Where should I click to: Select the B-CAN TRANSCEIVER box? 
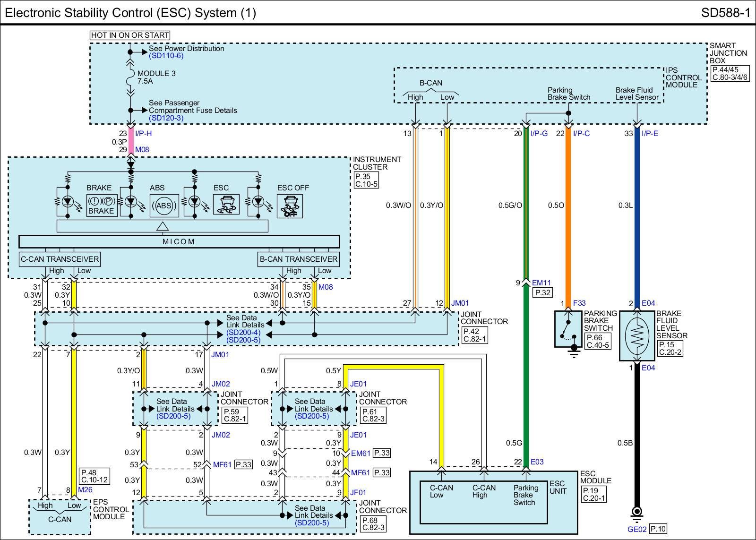coord(299,259)
